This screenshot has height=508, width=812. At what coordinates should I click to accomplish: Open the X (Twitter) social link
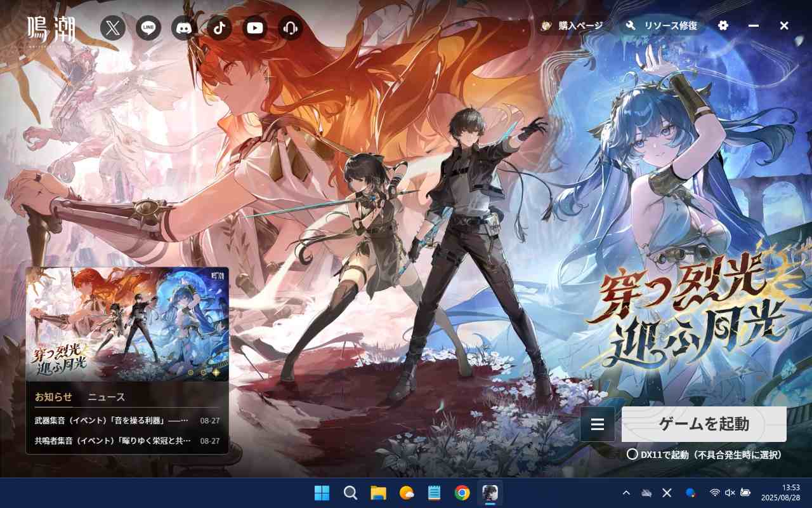coord(113,28)
